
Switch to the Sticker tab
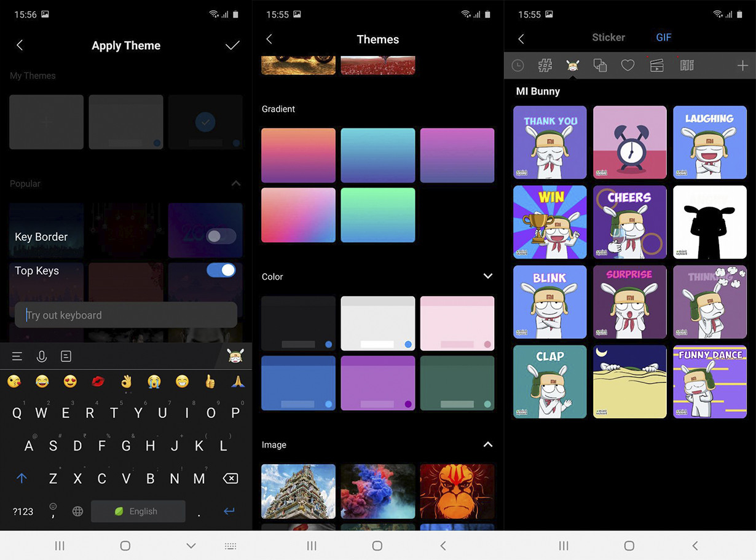(x=608, y=37)
